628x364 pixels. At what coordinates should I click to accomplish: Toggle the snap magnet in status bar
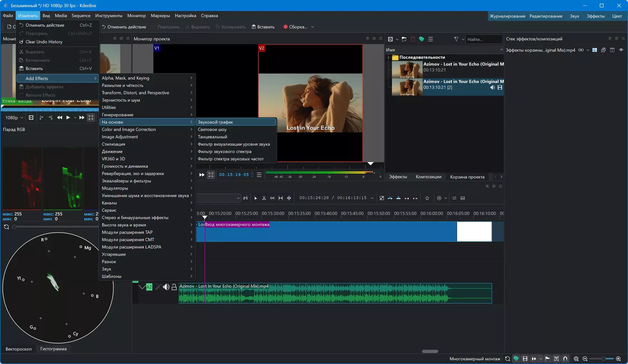click(x=565, y=359)
